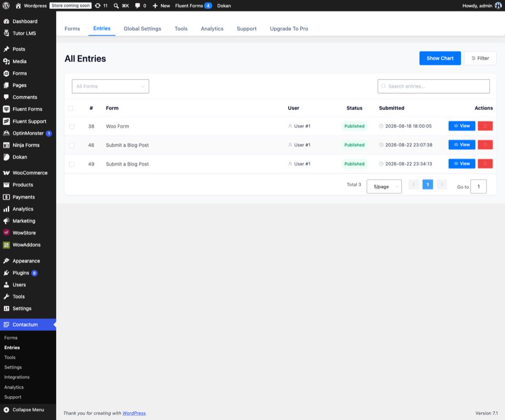View entry 38 Woo Form

462,126
